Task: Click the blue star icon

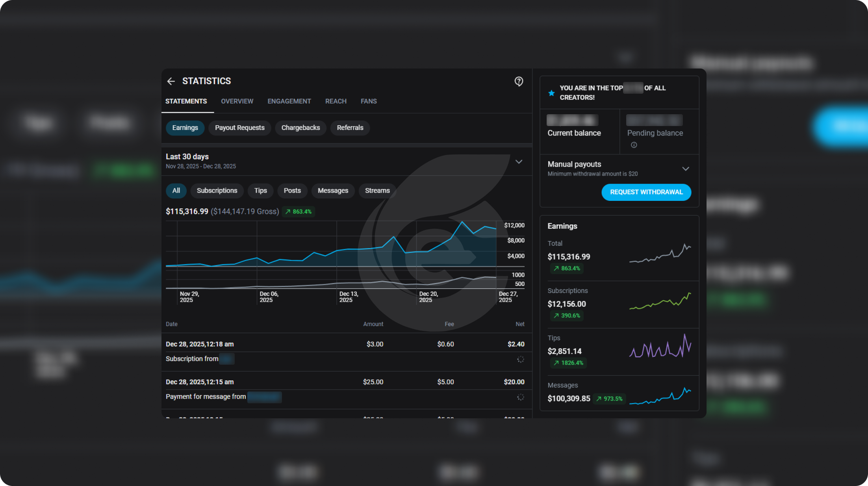Action: pos(551,93)
